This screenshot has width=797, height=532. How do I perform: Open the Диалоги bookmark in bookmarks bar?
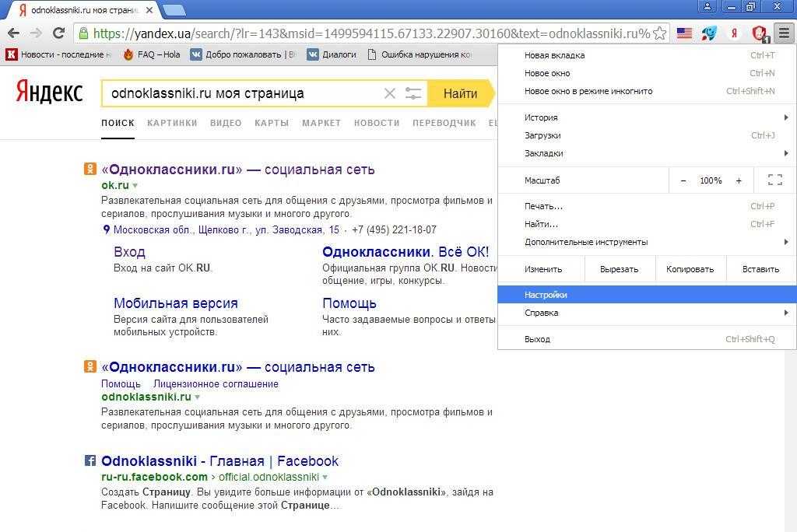[339, 54]
